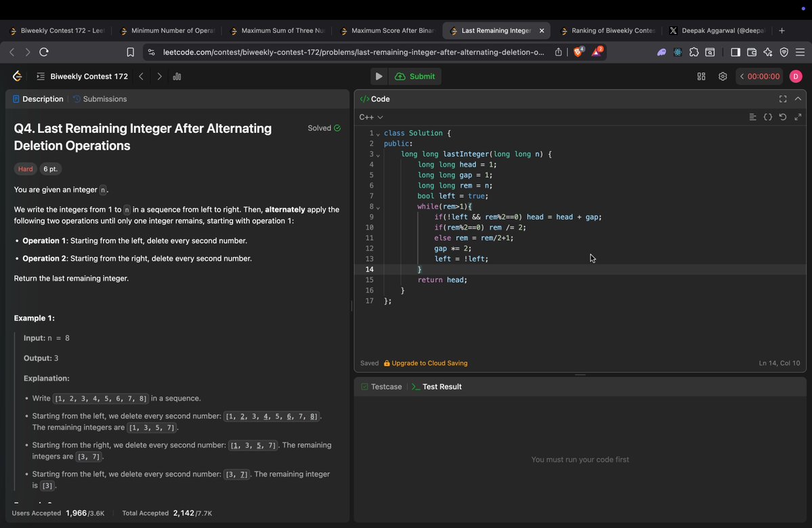
Task: Reload the page
Action: (x=44, y=52)
